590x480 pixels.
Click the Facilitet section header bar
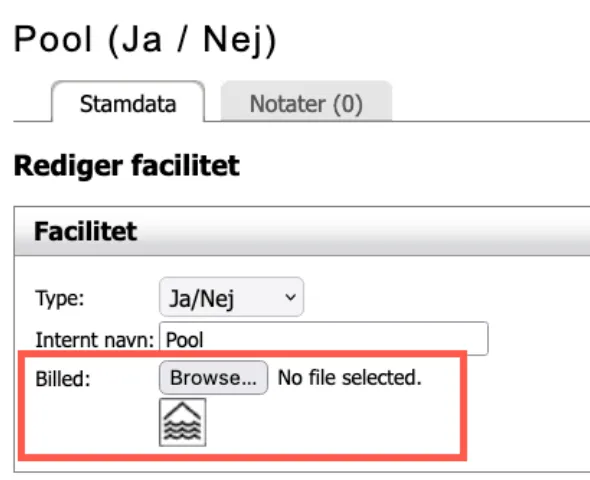[x=302, y=231]
